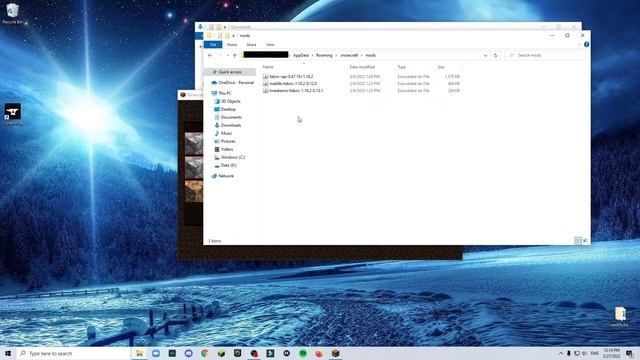Open Explorer help question-mark icon
The width and height of the screenshot is (640, 360).
click(587, 44)
